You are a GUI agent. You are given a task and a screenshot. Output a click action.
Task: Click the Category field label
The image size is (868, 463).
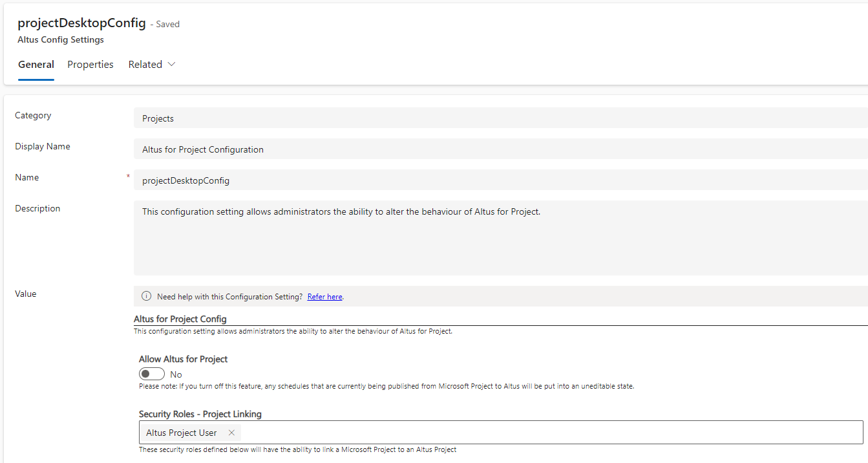tap(33, 115)
